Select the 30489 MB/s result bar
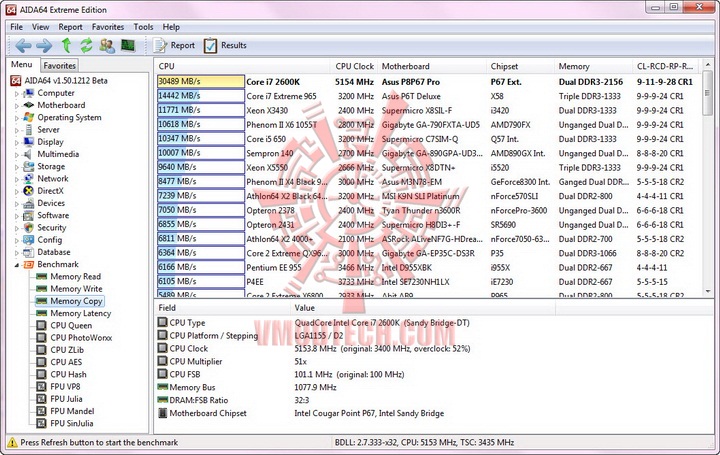This screenshot has width=720, height=455. [201, 82]
